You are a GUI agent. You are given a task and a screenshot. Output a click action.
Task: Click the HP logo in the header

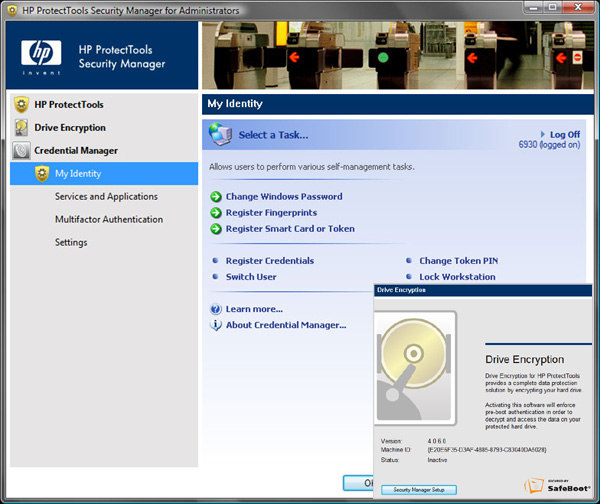pyautogui.click(x=41, y=57)
